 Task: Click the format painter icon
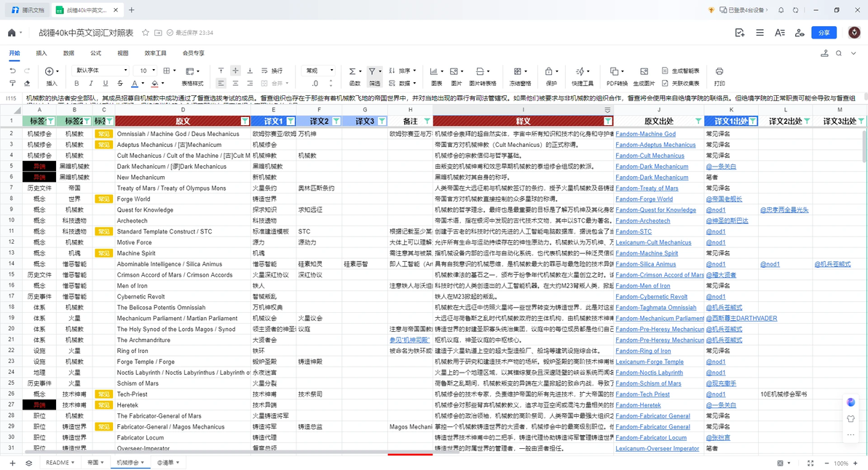[x=12, y=83]
